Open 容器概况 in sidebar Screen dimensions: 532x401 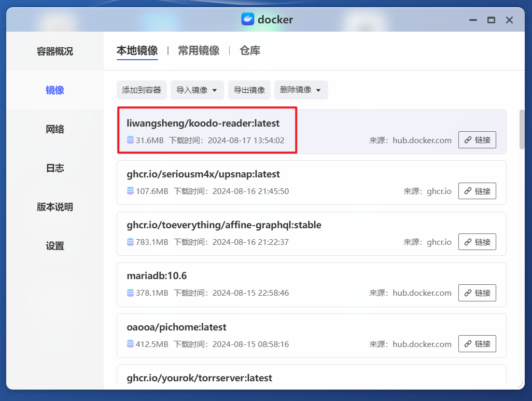[55, 51]
